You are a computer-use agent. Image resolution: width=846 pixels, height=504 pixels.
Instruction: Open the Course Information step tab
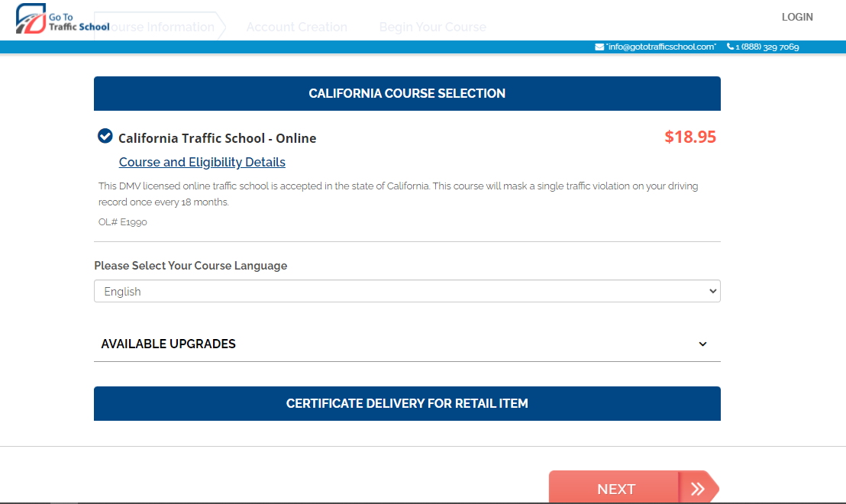click(x=162, y=27)
